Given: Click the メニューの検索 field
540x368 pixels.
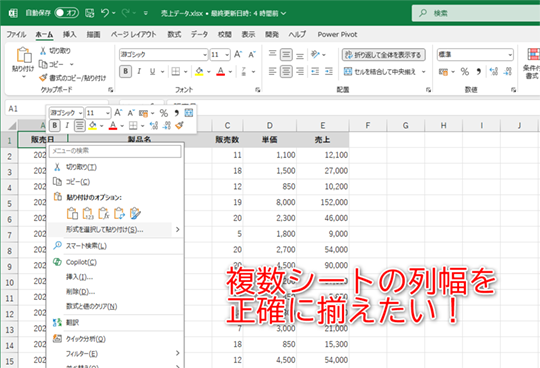Looking at the screenshot, I should [x=115, y=151].
